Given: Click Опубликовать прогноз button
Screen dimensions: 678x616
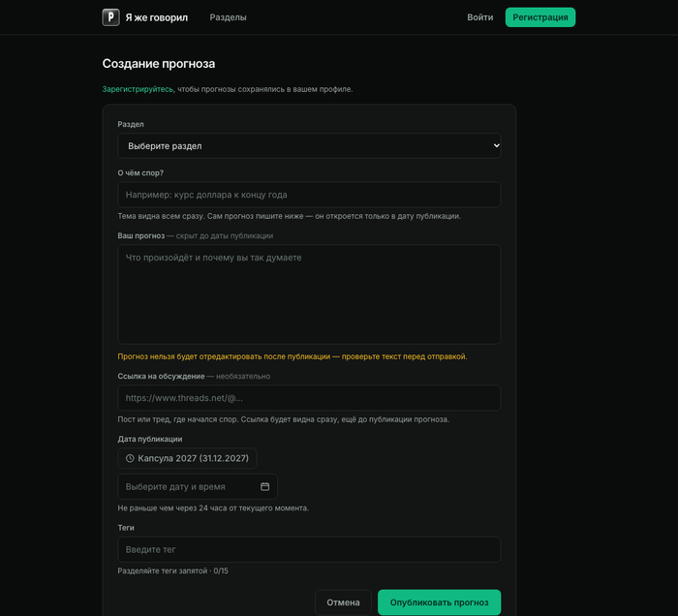Looking at the screenshot, I should point(440,602).
